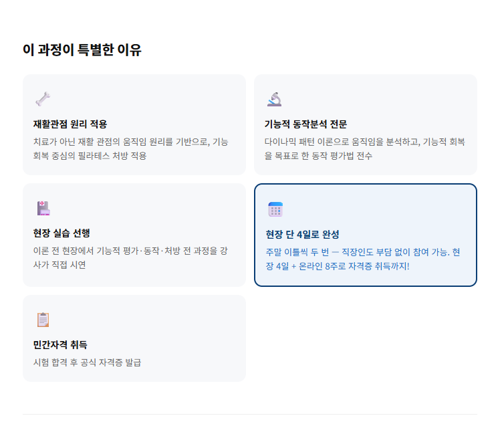Click the hospital building icon in 현장 실습 card

click(x=43, y=209)
